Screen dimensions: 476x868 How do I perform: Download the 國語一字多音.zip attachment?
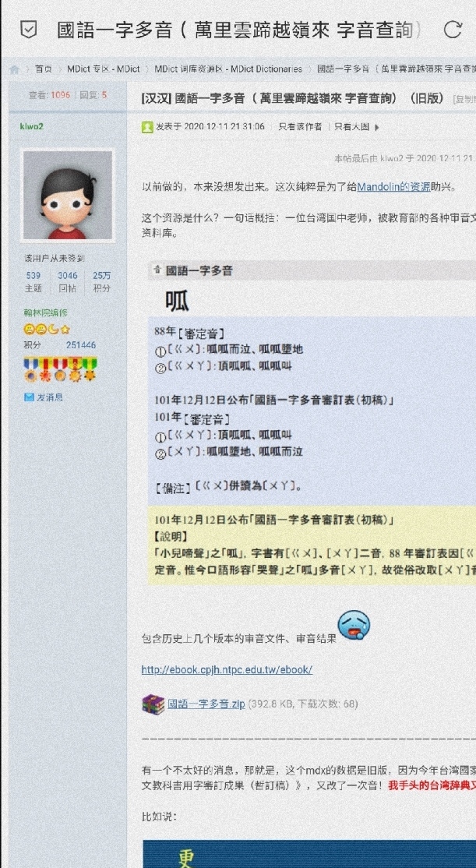coord(206,704)
